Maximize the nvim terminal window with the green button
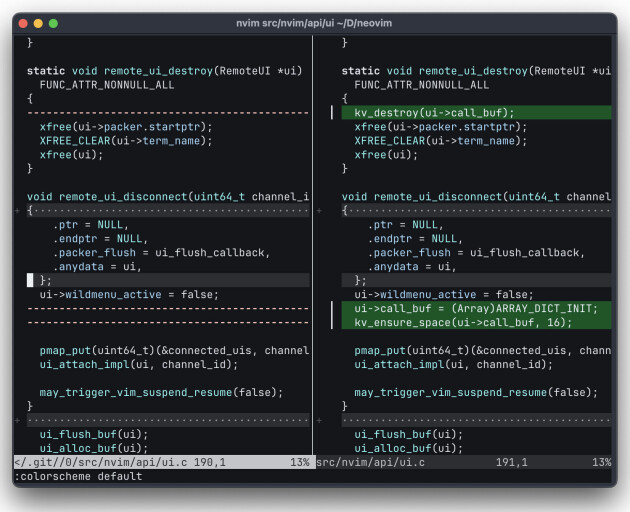 click(x=53, y=24)
